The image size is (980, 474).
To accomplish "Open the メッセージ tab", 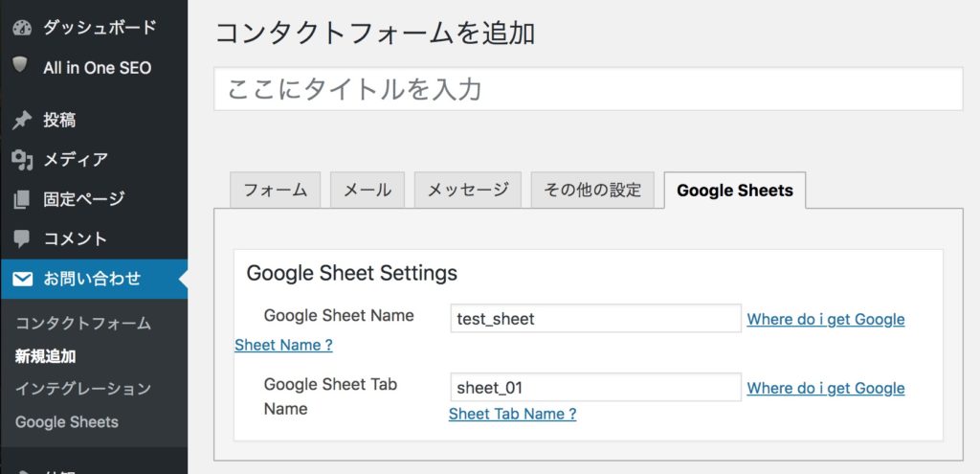I will 468,190.
